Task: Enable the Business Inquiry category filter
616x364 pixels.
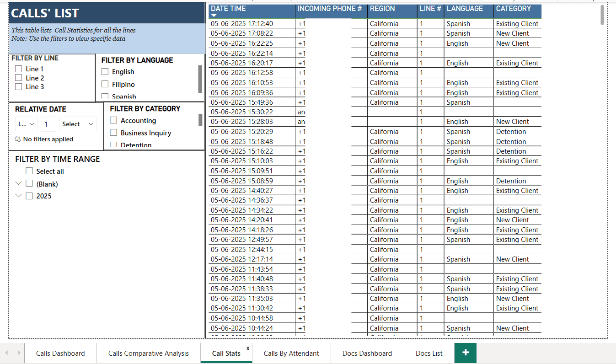Action: coord(113,133)
